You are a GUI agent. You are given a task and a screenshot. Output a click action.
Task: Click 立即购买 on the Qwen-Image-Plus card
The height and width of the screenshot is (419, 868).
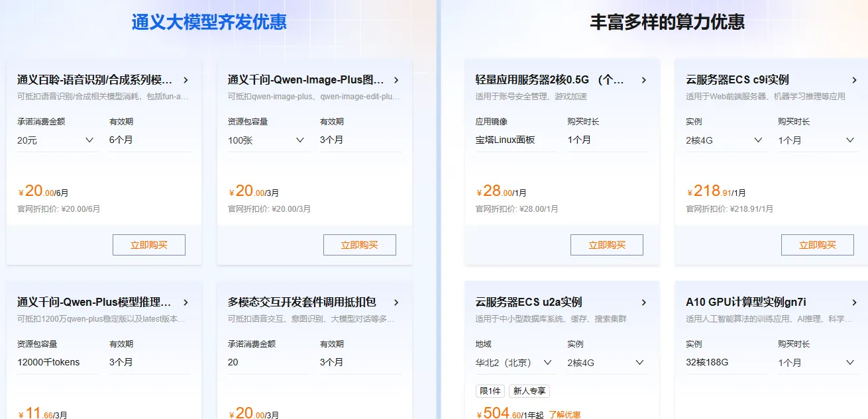tap(359, 244)
